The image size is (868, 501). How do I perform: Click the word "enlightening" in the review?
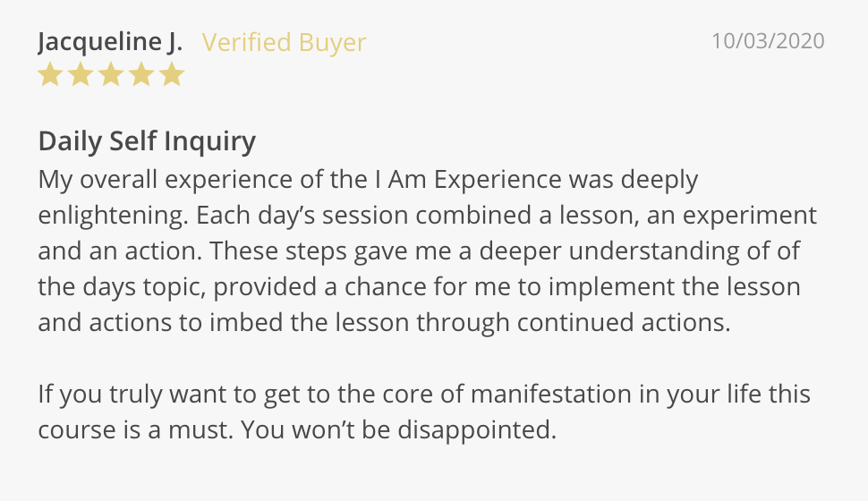click(110, 216)
